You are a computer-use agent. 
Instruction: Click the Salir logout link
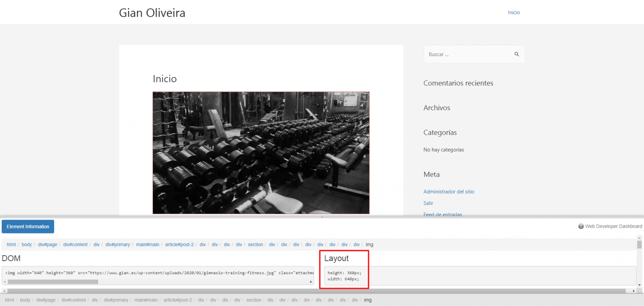tap(428, 203)
